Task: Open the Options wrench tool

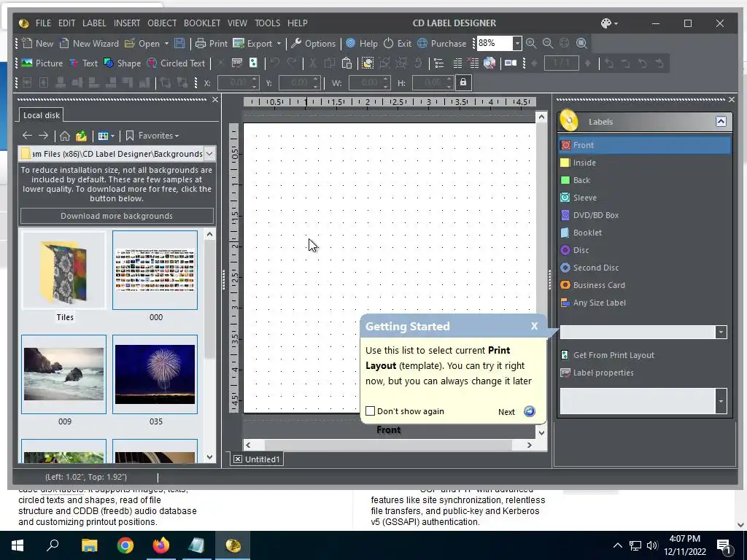Action: pos(313,43)
